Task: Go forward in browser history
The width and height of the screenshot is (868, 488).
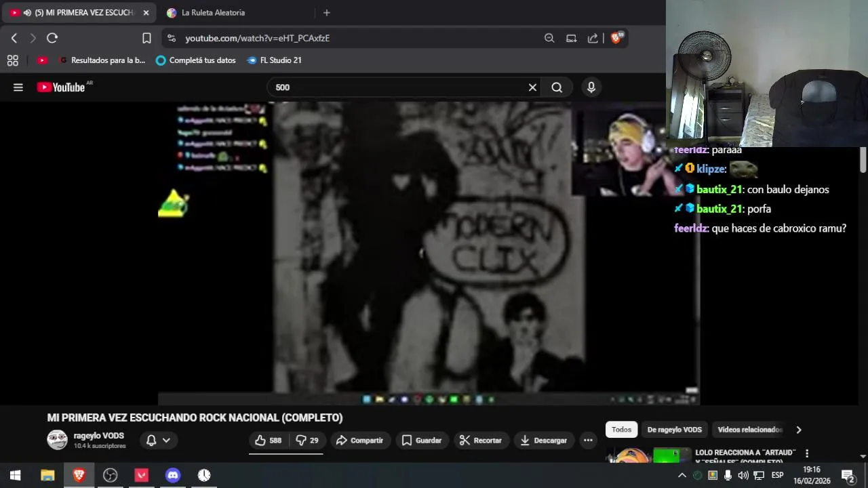Action: pos(33,38)
